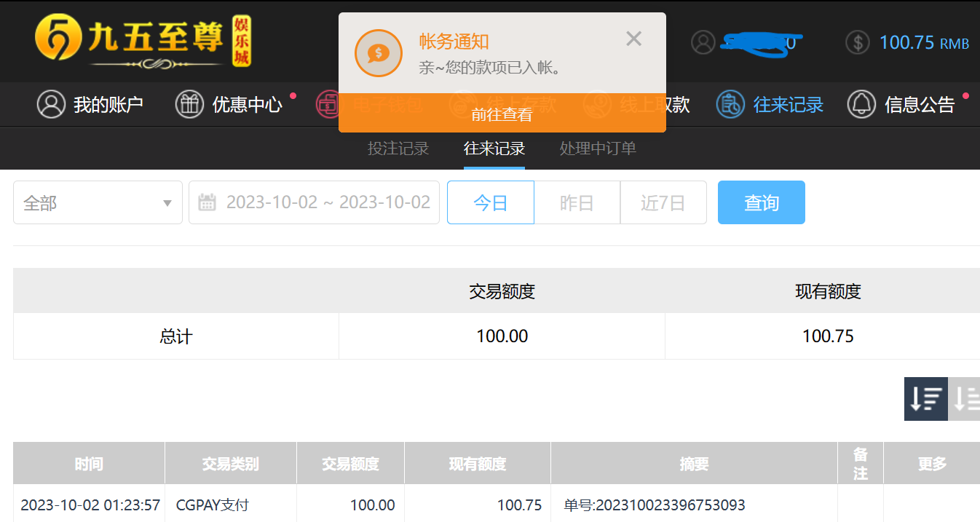The width and height of the screenshot is (980, 522).
Task: Click the 总计 summary label
Action: 176,336
